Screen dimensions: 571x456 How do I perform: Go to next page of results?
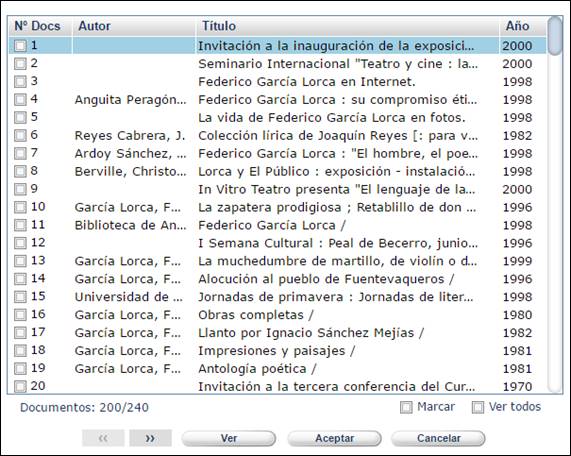click(150, 438)
